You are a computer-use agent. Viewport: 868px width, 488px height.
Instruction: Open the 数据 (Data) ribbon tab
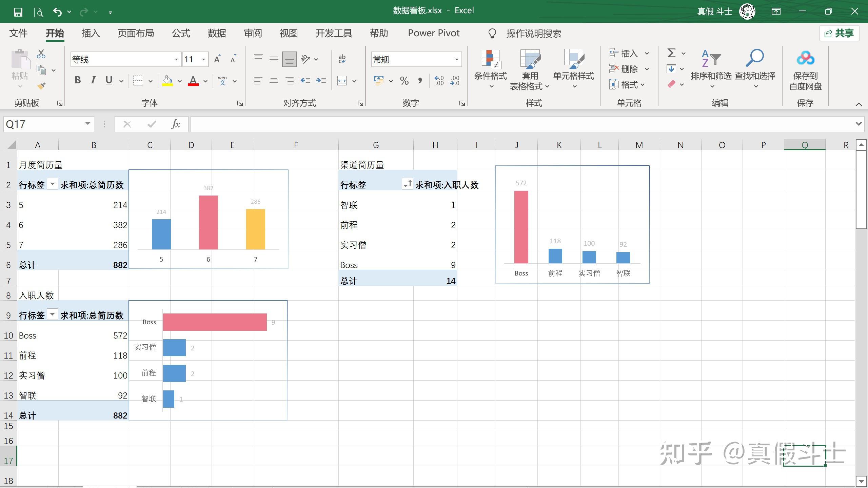point(217,33)
